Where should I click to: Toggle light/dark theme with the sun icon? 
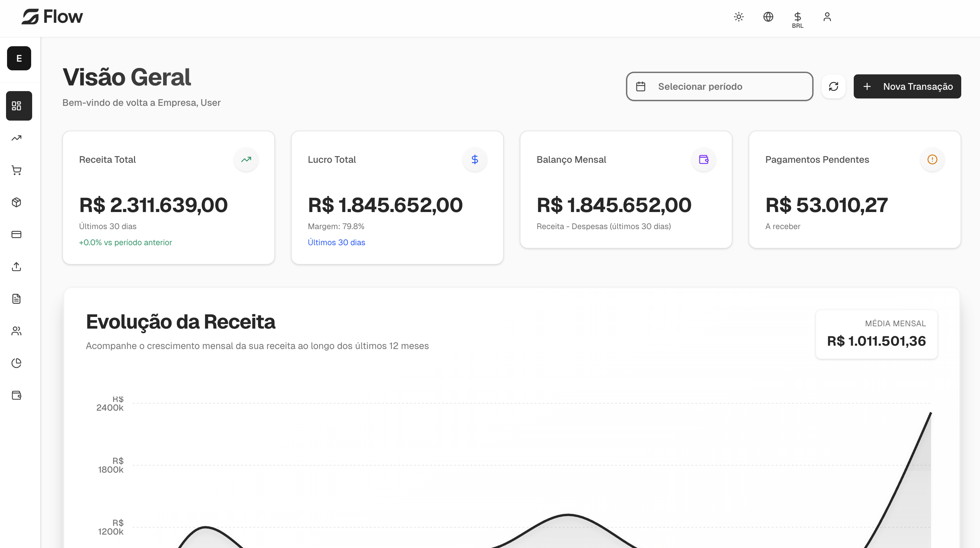point(738,17)
